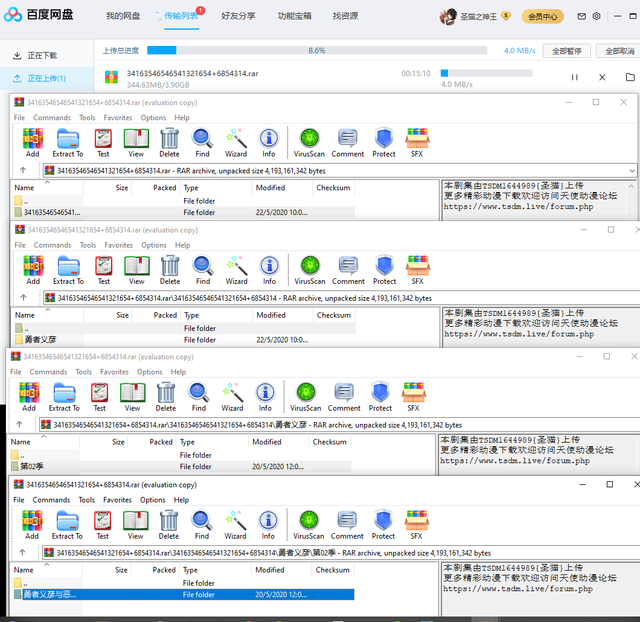
Task: Expand address bar dropdown in first WinRAR window
Action: [x=631, y=171]
